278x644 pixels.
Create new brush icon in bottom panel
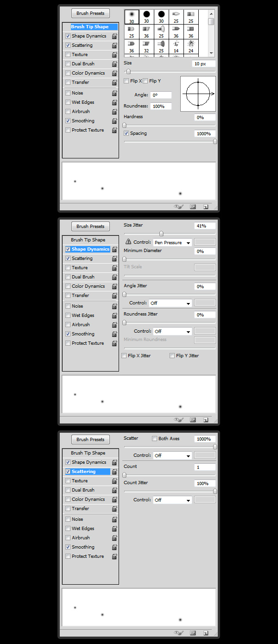(205, 633)
